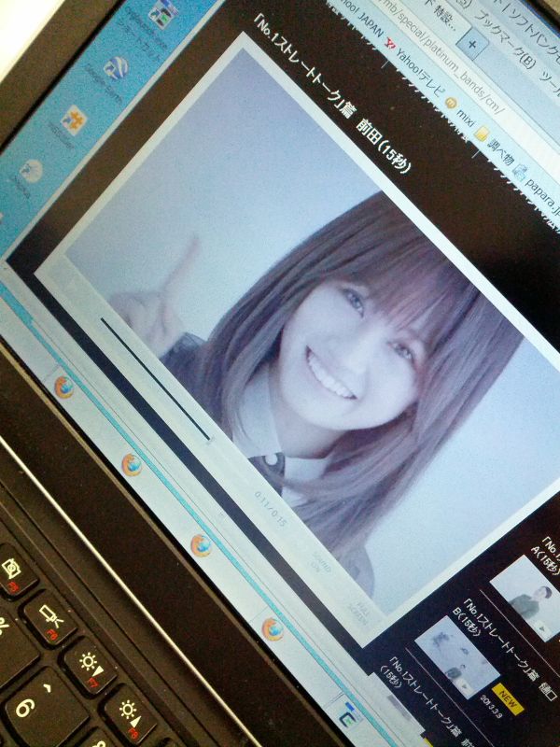The width and height of the screenshot is (560, 747).
Task: Switch to fourth Firefox taskbar button
Action: (273, 629)
